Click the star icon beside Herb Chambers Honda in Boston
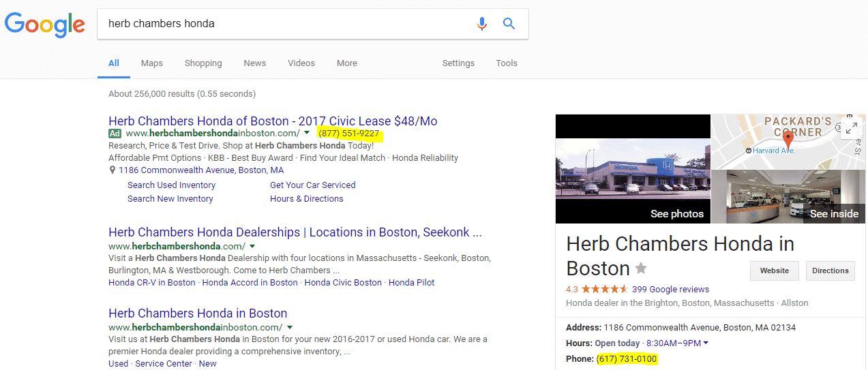Viewport: 868px width, 370px height. pyautogui.click(x=641, y=268)
